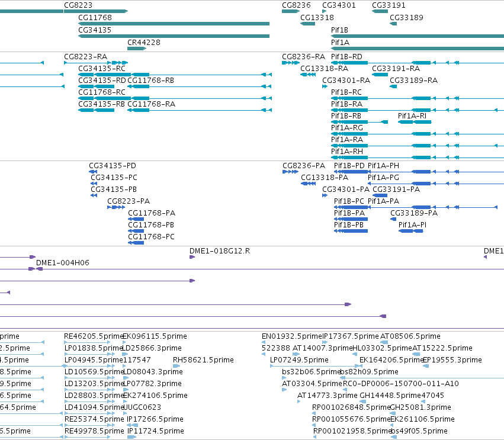Click the CG33189-PA protein label
504x440 pixels.
click(414, 213)
